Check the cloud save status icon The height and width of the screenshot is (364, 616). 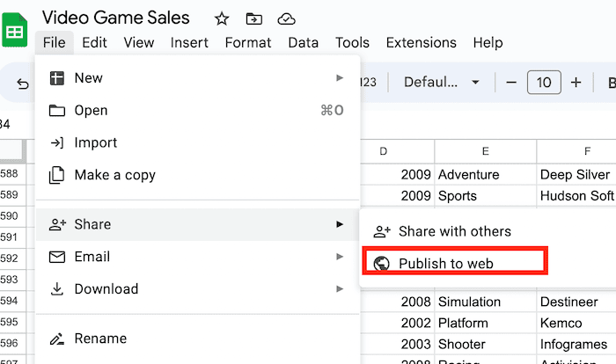(x=286, y=18)
